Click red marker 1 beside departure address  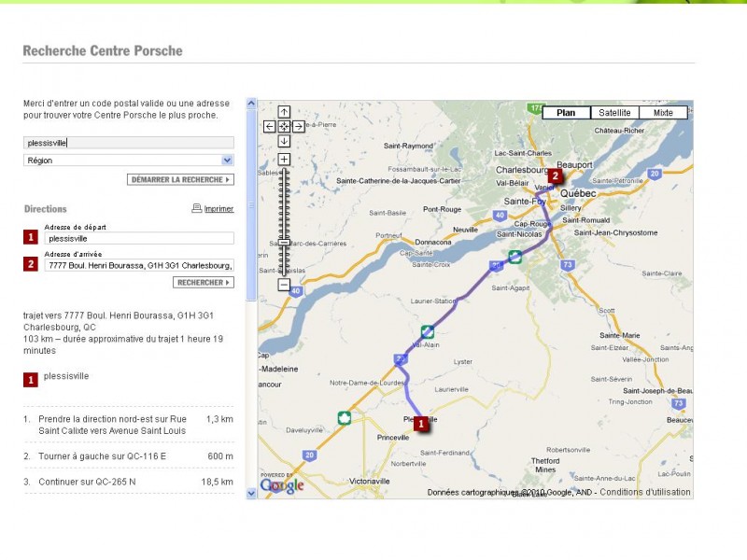(x=31, y=237)
